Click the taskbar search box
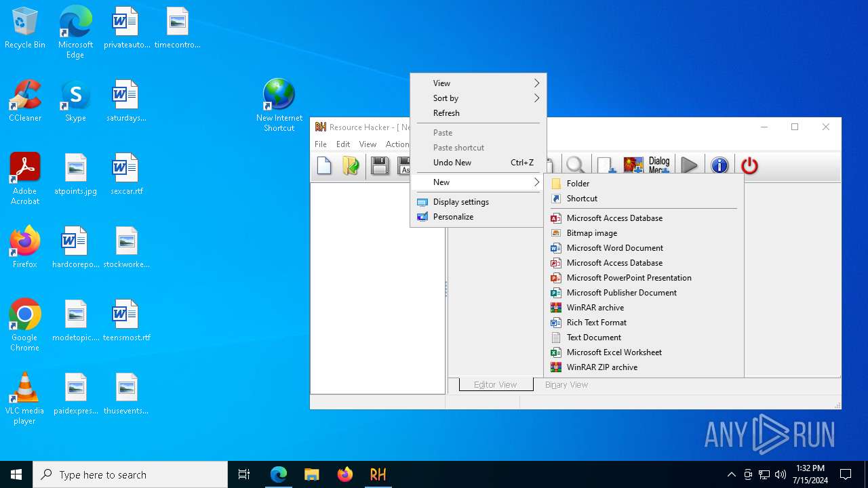The width and height of the screenshot is (868, 488). (130, 474)
